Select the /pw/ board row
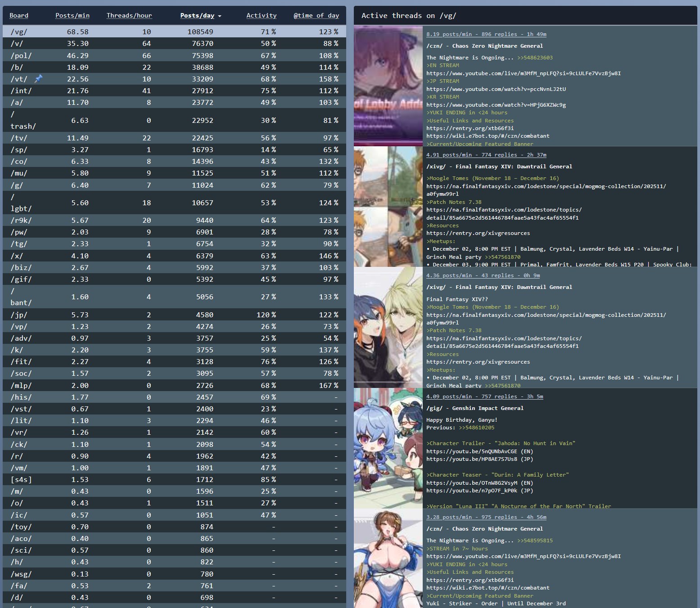The height and width of the screenshot is (608, 700). pyautogui.click(x=174, y=232)
